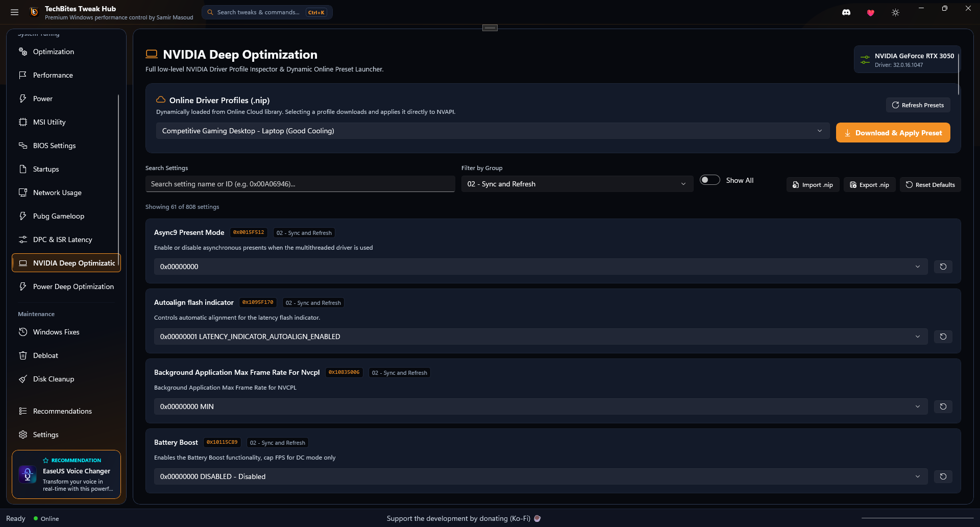Reset Background Application Max Frame Rate value

coord(943,406)
